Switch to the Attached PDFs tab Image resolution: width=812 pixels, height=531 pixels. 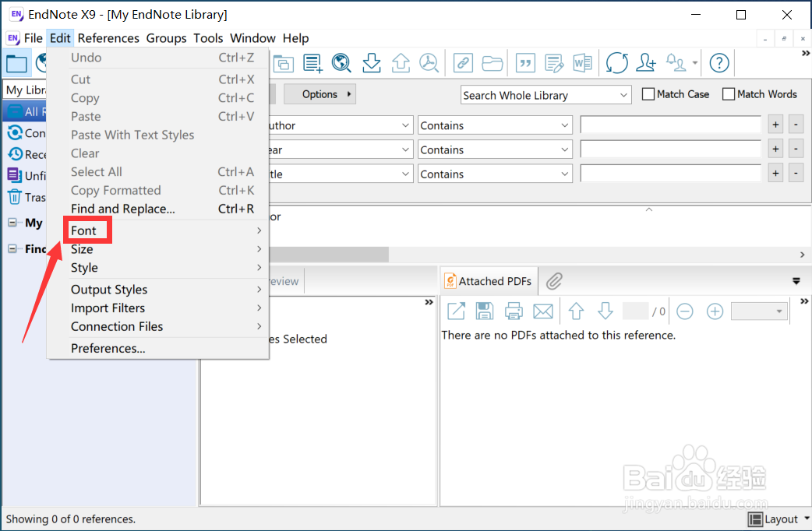[489, 281]
